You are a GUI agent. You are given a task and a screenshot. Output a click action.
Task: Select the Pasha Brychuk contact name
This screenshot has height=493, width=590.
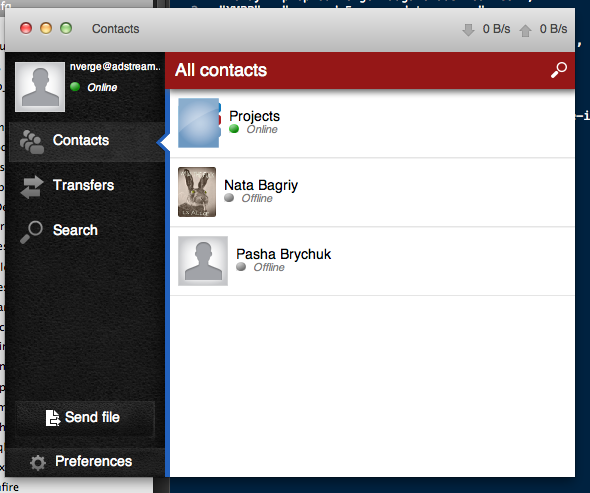point(283,254)
